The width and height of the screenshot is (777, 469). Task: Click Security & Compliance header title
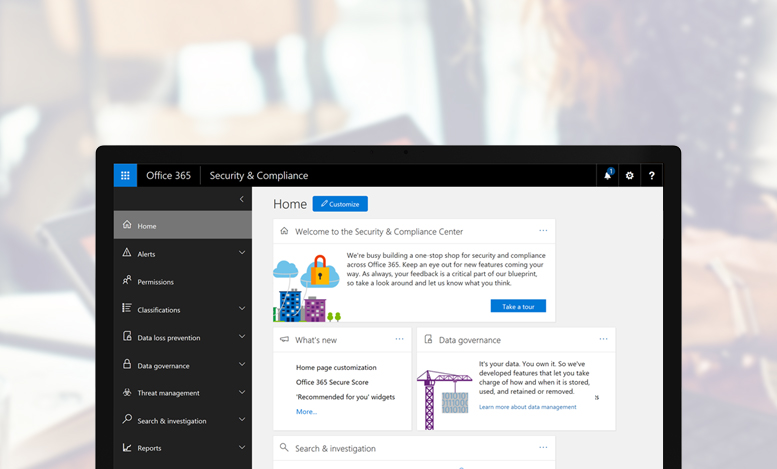click(259, 176)
